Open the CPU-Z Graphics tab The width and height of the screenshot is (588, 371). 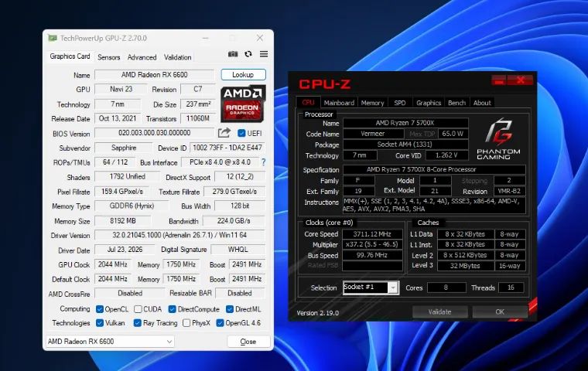[x=429, y=103]
